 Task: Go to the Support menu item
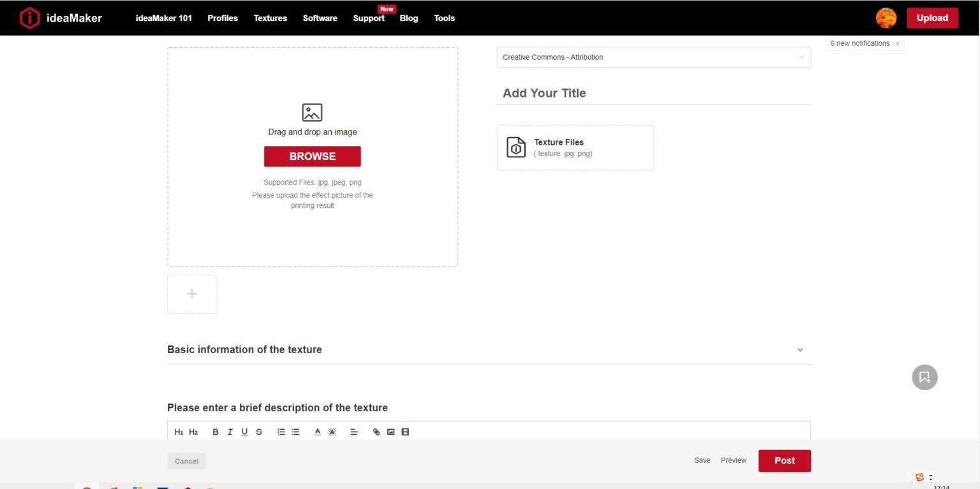369,18
